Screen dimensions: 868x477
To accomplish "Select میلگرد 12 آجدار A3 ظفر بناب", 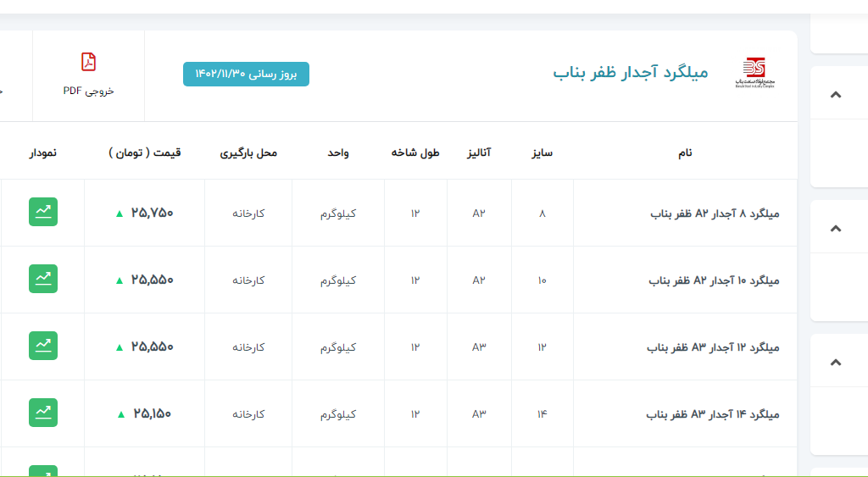I will [712, 347].
